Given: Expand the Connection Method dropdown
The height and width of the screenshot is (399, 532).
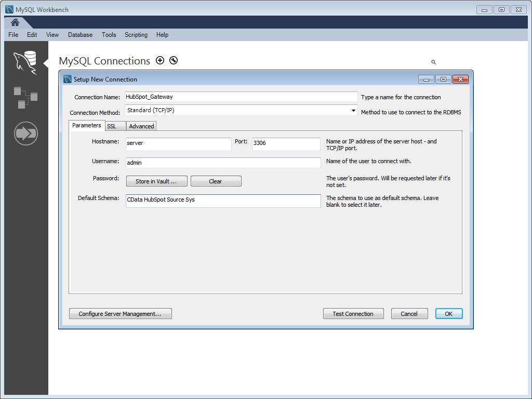Looking at the screenshot, I should 353,111.
